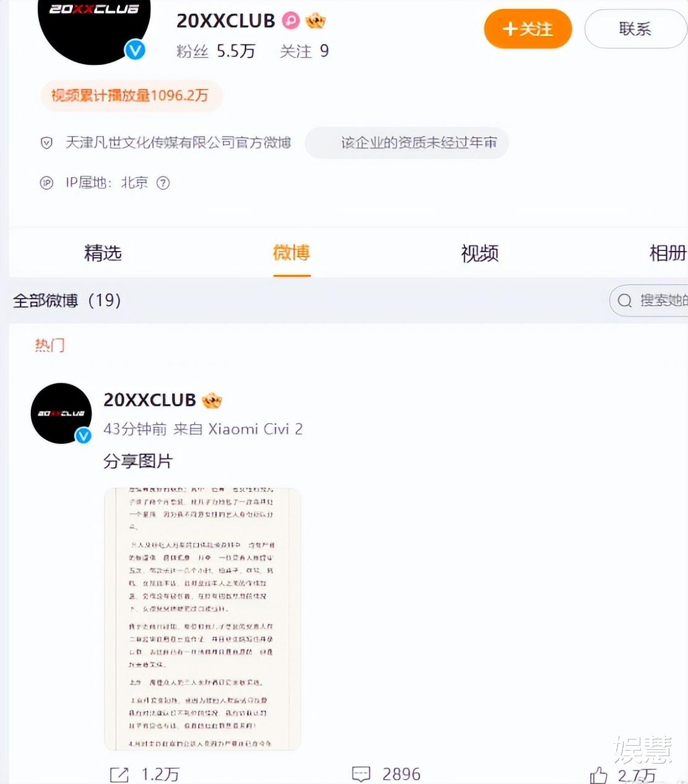Open the 关注 9 following count link
Image resolution: width=688 pixels, height=784 pixels.
tap(304, 51)
